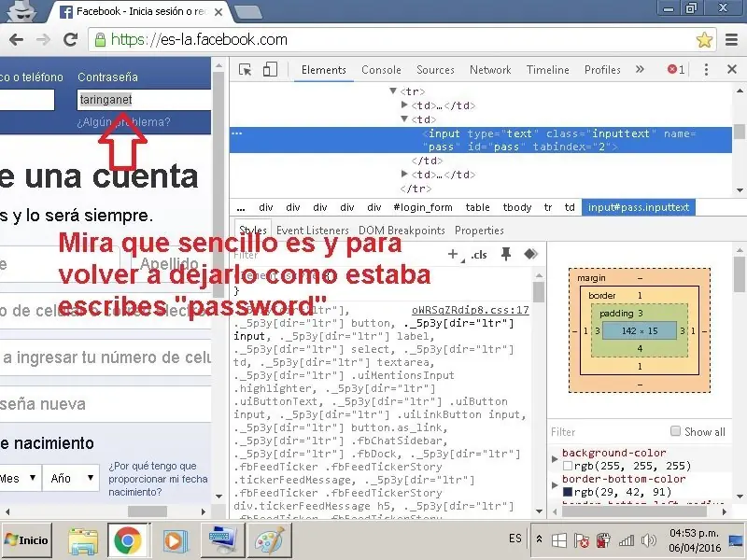The height and width of the screenshot is (560, 747).
Task: Reload the Facebook page
Action: 71,39
